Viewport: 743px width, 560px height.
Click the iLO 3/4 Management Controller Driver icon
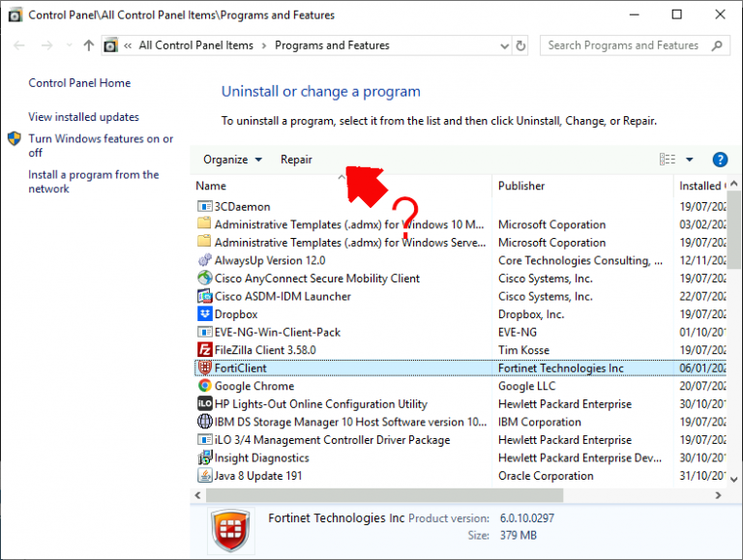204,440
